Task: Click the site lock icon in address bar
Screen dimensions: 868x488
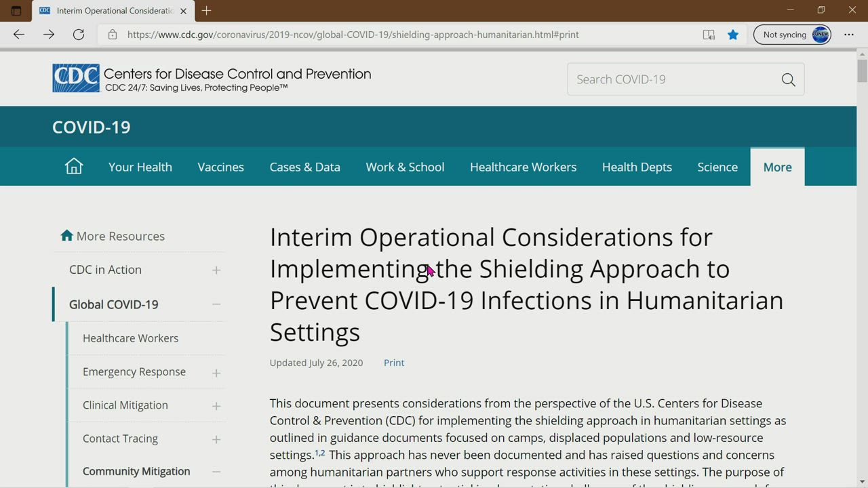Action: click(x=113, y=35)
